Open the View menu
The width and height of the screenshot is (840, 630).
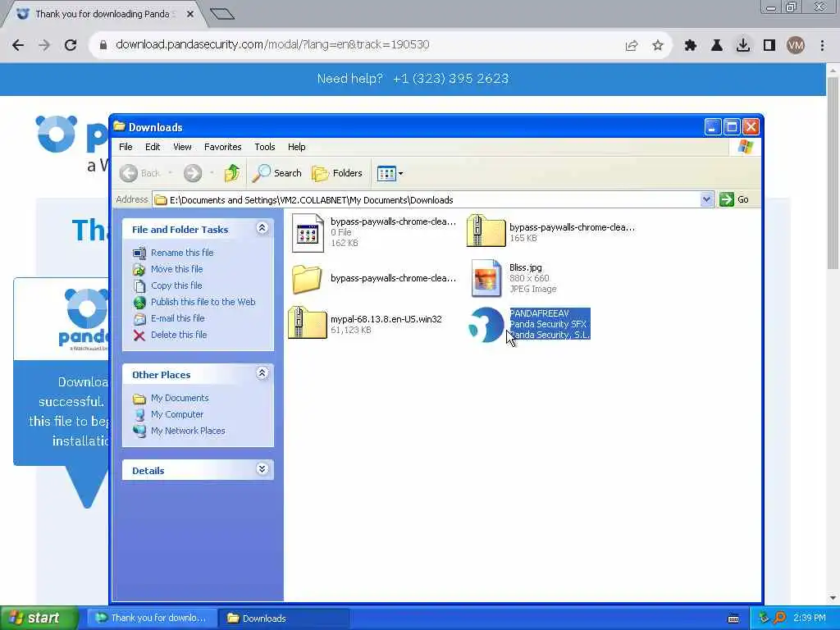182,147
